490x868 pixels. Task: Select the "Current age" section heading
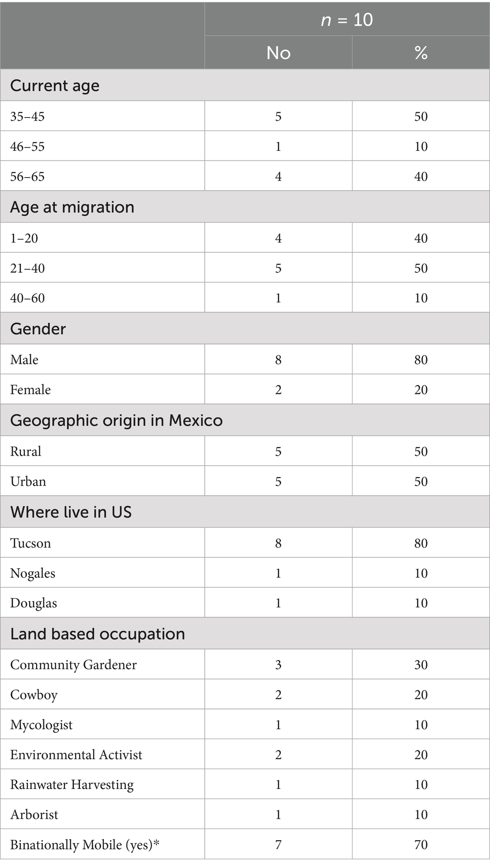tap(55, 85)
